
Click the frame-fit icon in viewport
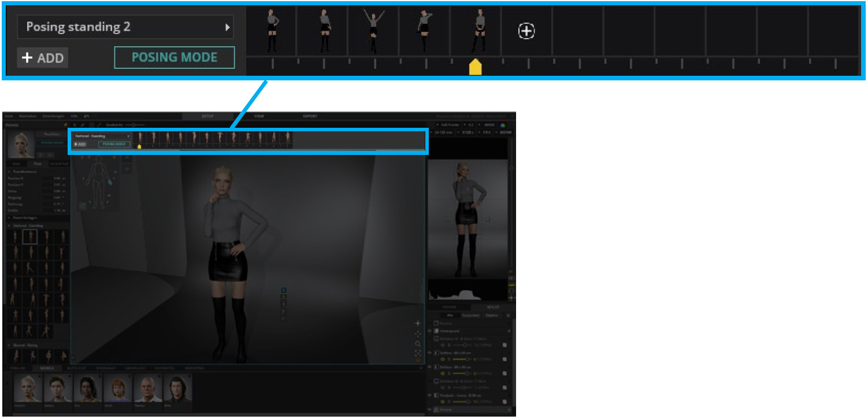pyautogui.click(x=418, y=353)
